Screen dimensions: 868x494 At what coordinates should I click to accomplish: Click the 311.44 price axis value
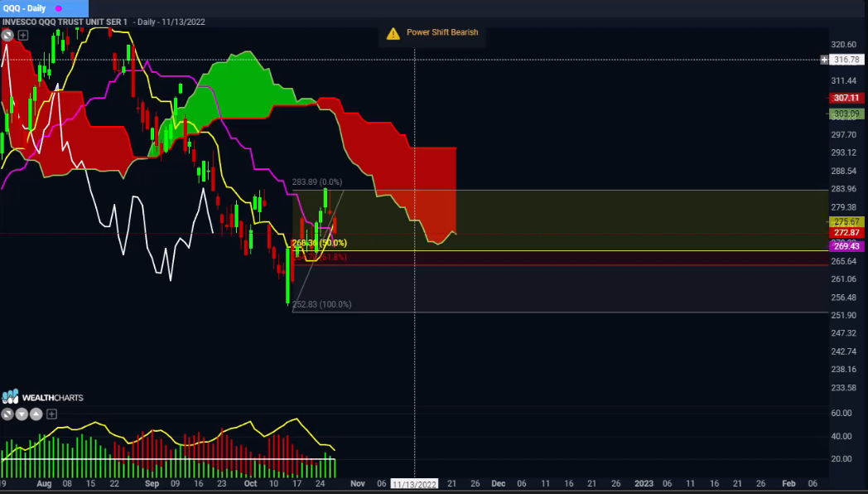click(x=844, y=81)
